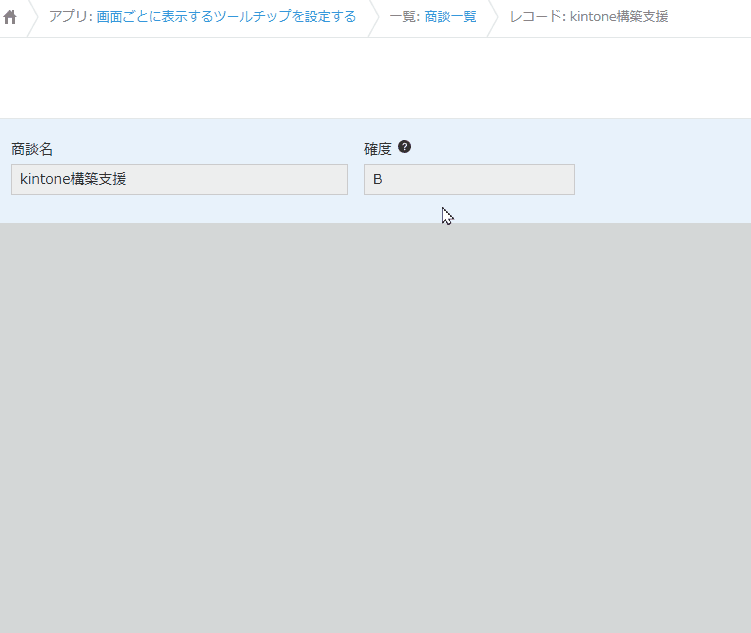Click the アプリ: breadcrumb prefix text
This screenshot has width=751, height=633.
tap(70, 17)
